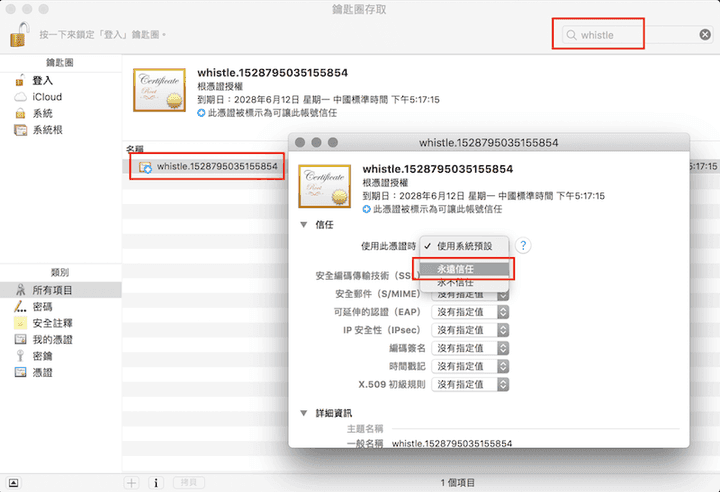
Task: Open the IP 安全性 (IPsec) dropdown
Action: (x=470, y=330)
